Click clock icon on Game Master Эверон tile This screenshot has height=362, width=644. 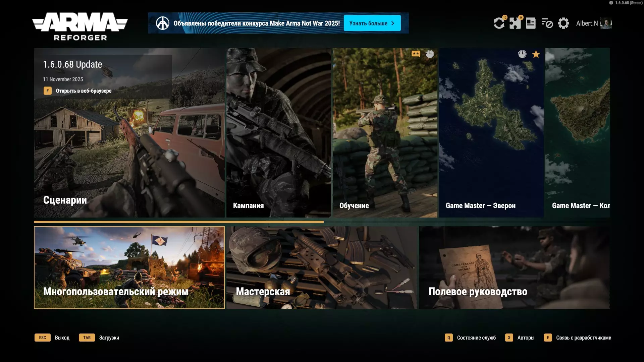(522, 54)
